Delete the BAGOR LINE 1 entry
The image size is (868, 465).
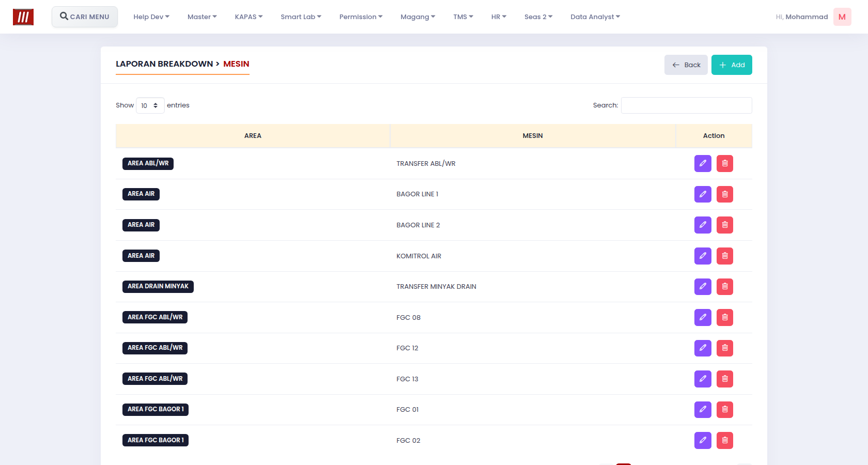point(725,194)
